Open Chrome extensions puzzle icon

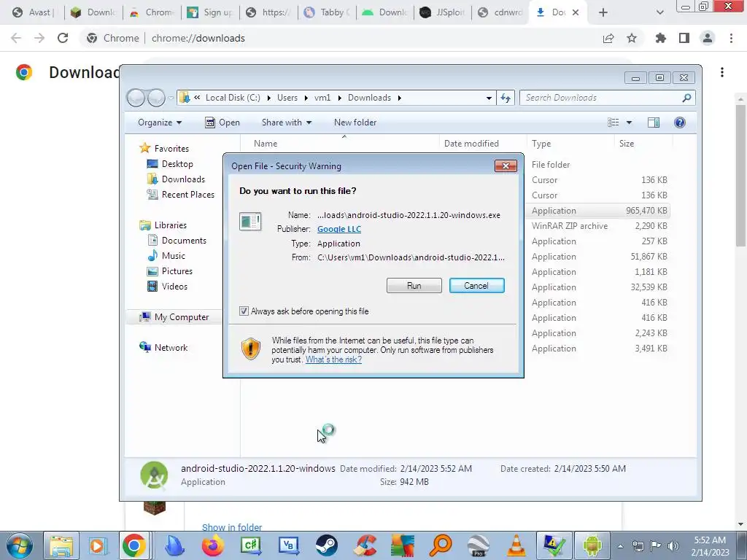[x=660, y=38]
